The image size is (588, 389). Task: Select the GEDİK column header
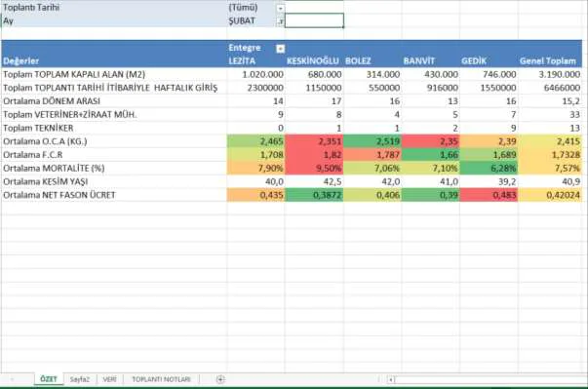[489, 60]
